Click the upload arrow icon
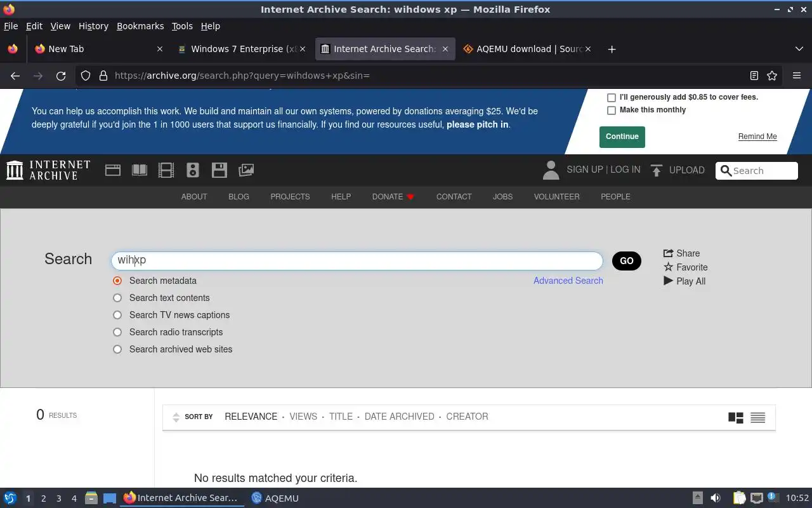The height and width of the screenshot is (508, 812). pos(657,170)
